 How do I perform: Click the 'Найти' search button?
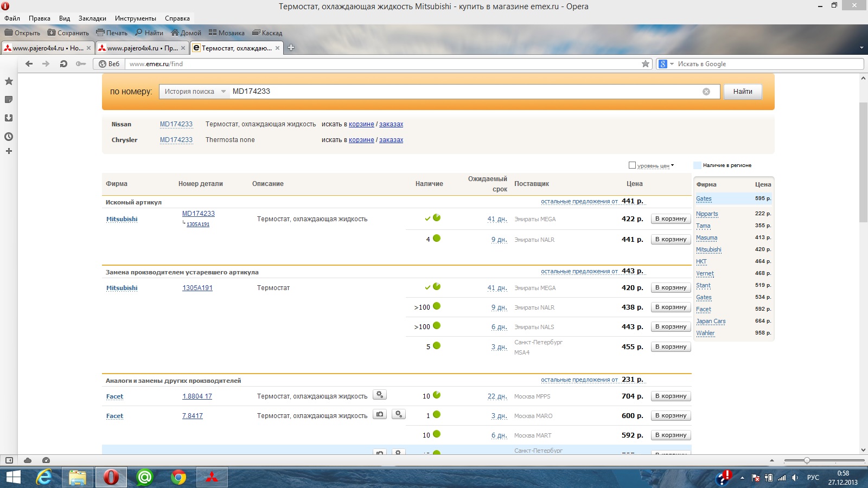[x=742, y=92]
